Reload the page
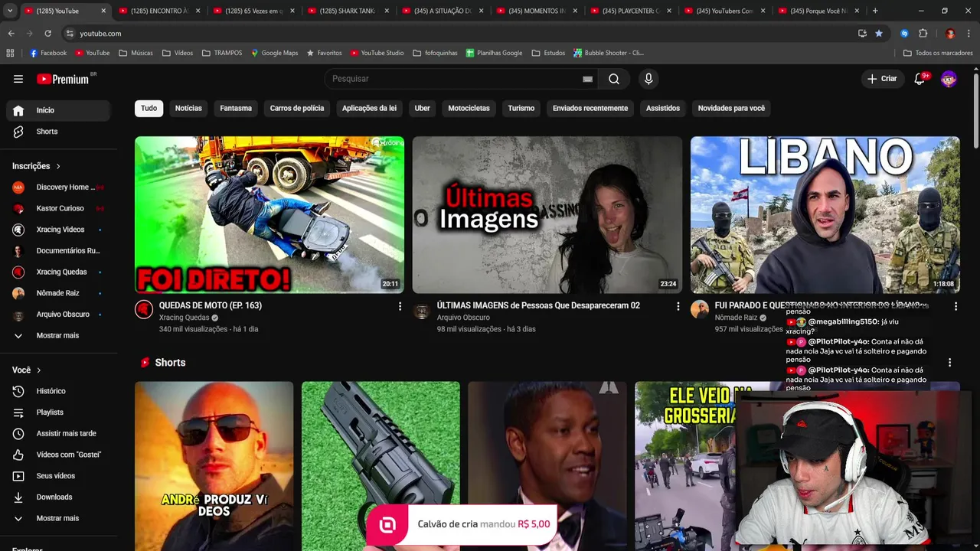Viewport: 980px width, 551px height. [47, 34]
